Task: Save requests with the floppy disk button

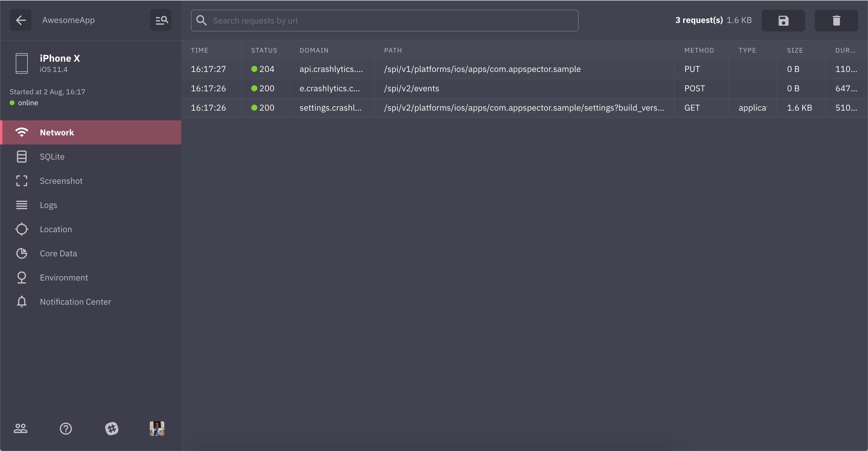Action: tap(783, 21)
